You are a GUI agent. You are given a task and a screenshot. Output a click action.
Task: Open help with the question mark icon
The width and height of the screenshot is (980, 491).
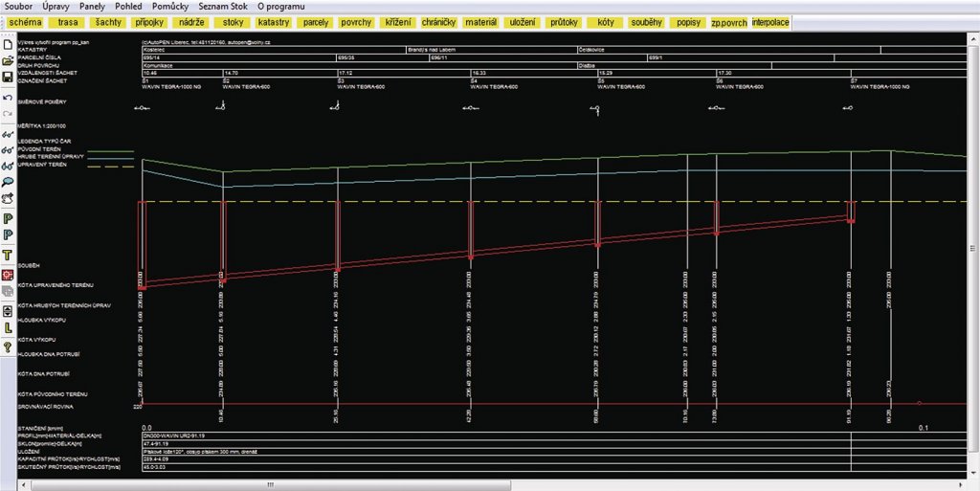click(8, 346)
